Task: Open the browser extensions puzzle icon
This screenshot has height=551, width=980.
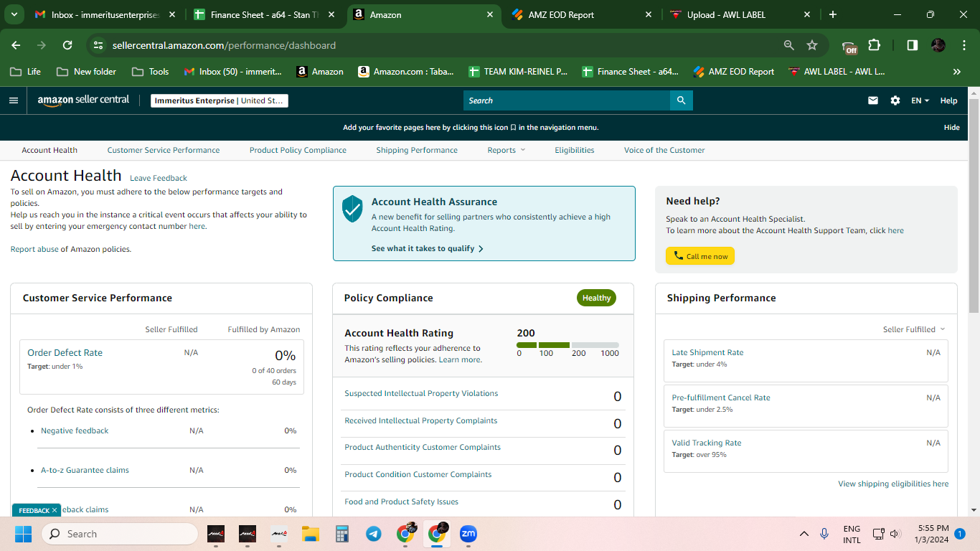Action: point(874,45)
